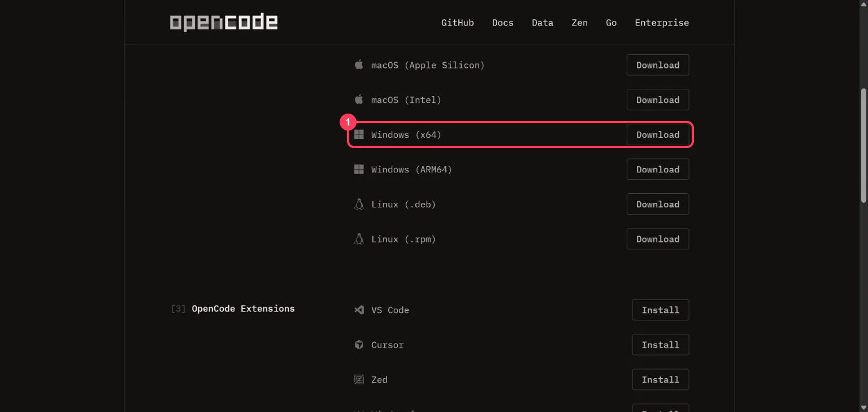Download the Windows (x64) build

[x=658, y=135]
